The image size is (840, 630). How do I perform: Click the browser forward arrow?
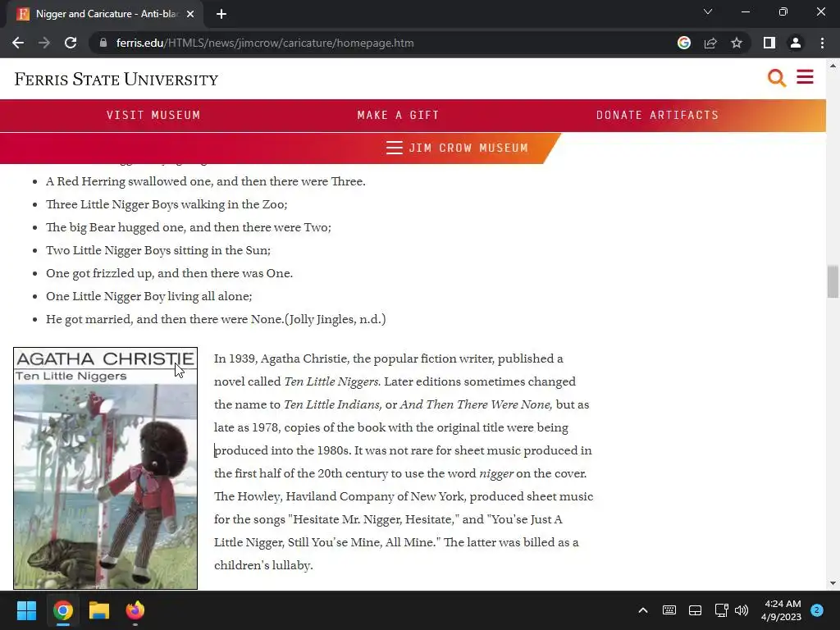44,43
